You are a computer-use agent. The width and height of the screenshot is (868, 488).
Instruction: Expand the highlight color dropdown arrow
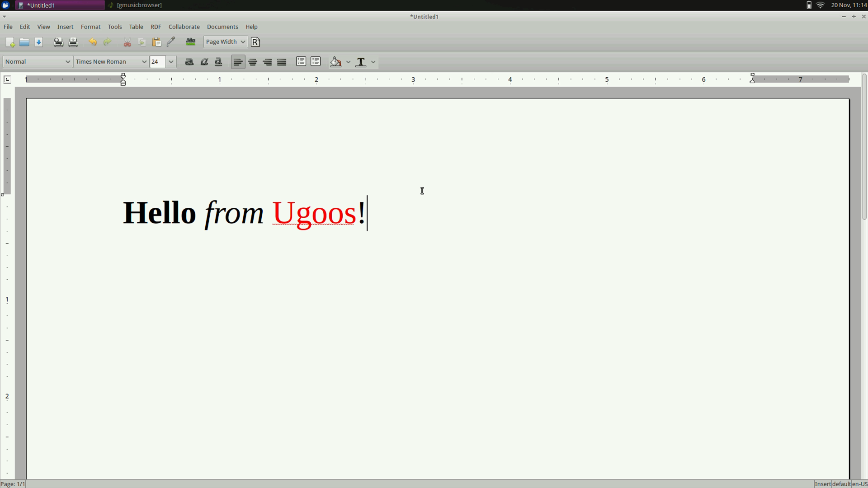point(349,62)
